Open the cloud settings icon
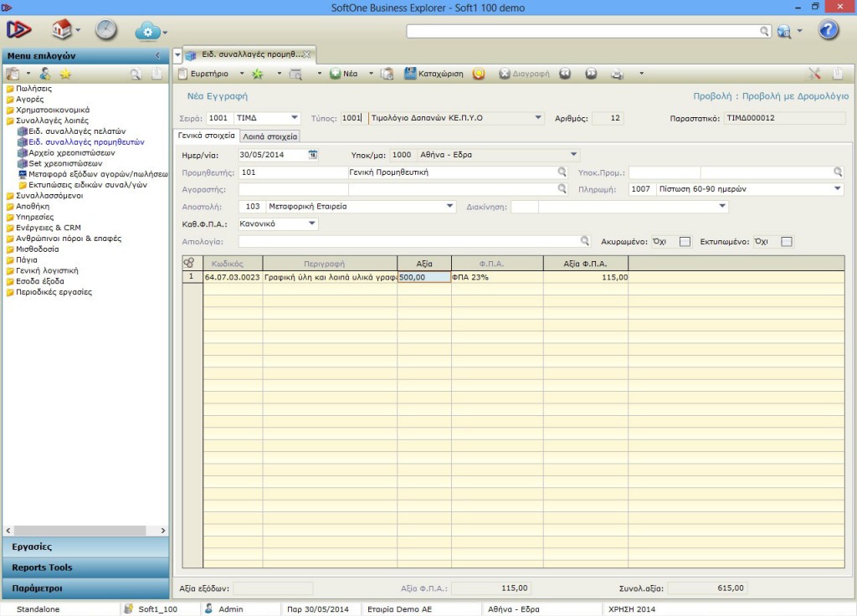Screen dimensions: 857x616 click(147, 31)
